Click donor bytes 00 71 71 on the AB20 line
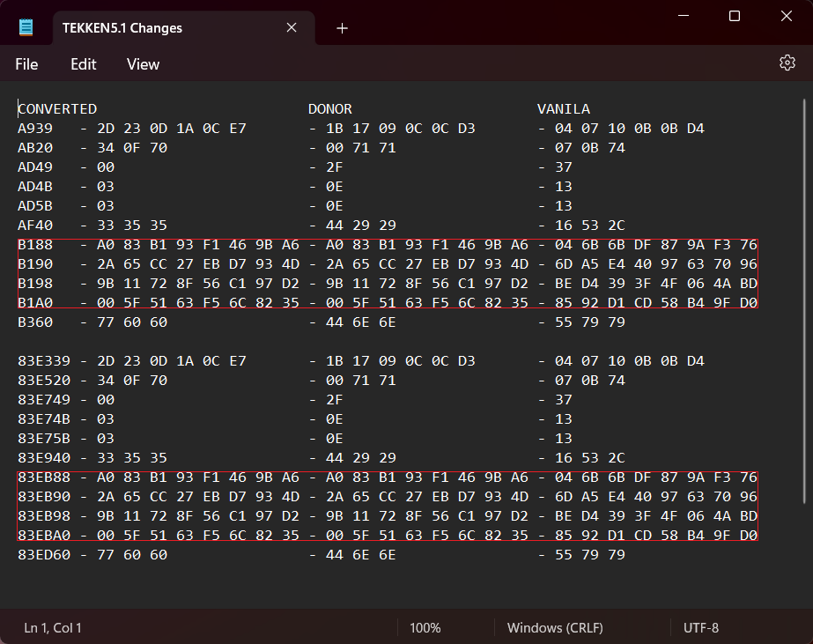This screenshot has width=813, height=644. [361, 148]
